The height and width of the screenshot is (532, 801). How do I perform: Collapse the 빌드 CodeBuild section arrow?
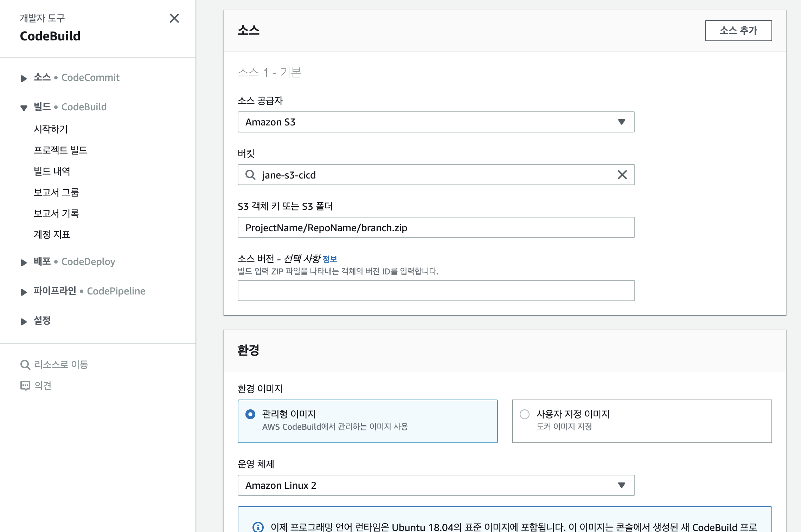coord(24,108)
